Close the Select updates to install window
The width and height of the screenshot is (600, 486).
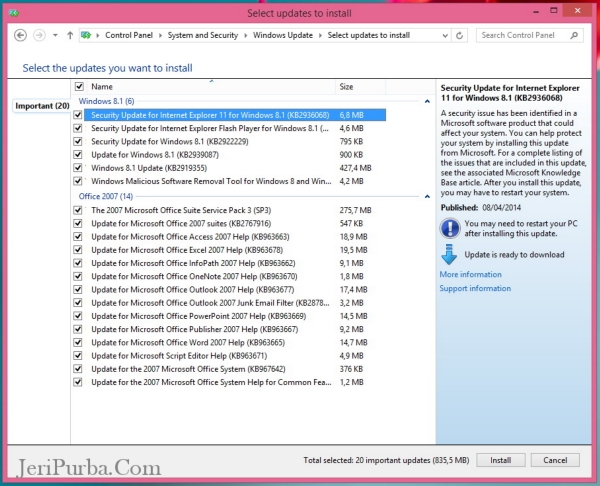(577, 11)
